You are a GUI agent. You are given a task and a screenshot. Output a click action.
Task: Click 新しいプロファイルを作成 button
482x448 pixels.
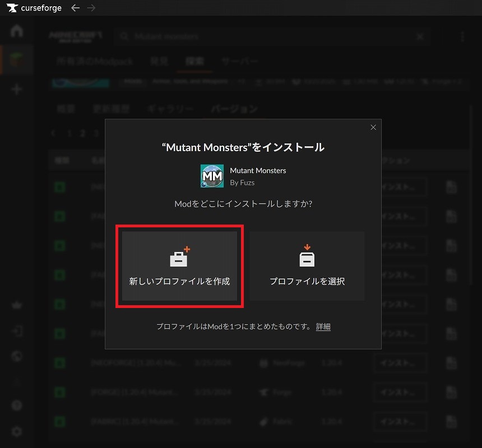(179, 266)
